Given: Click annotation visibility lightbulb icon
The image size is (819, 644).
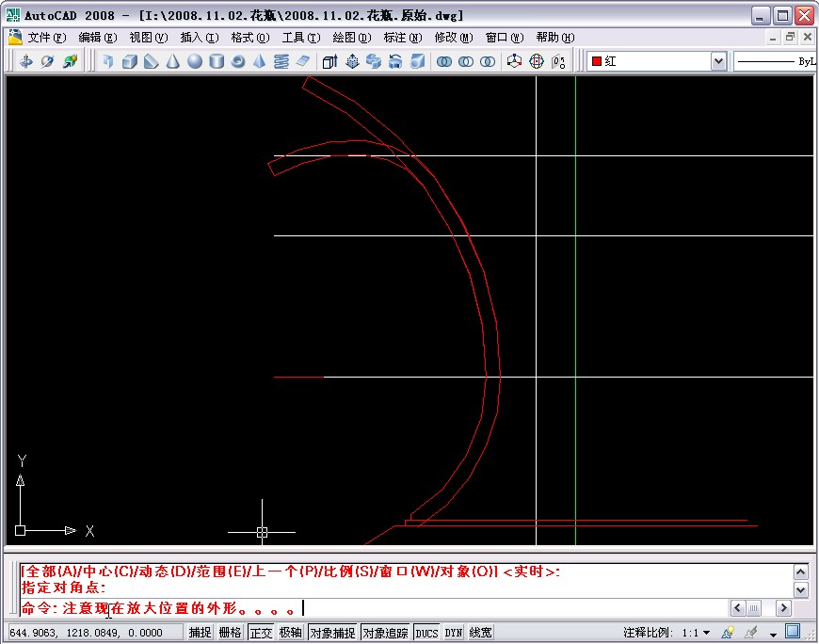Looking at the screenshot, I should 728,633.
